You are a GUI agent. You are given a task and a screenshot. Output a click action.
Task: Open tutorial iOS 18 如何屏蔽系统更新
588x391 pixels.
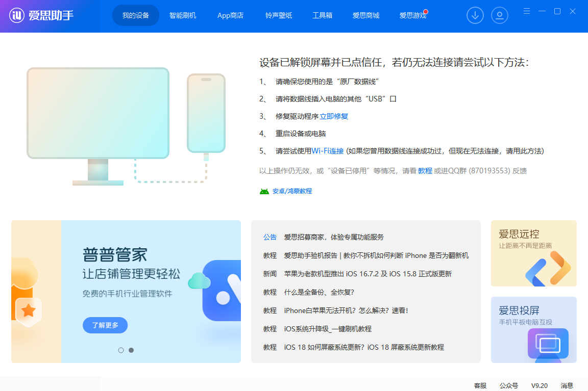coord(364,347)
